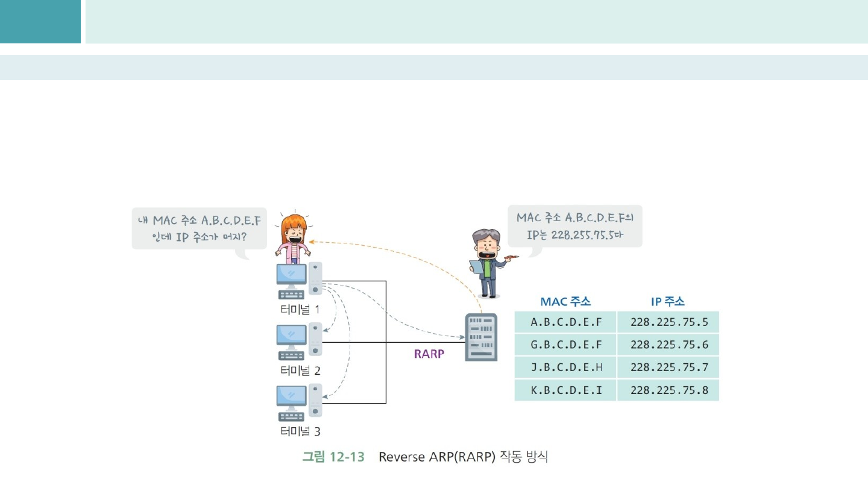Click the 228.225.75.5 IP address cell
This screenshot has height=488, width=868.
[x=668, y=321]
